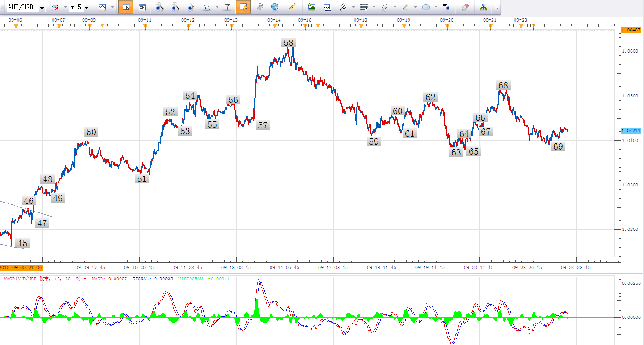
Task: Click the zoom in magnifier icon
Action: pos(159,7)
